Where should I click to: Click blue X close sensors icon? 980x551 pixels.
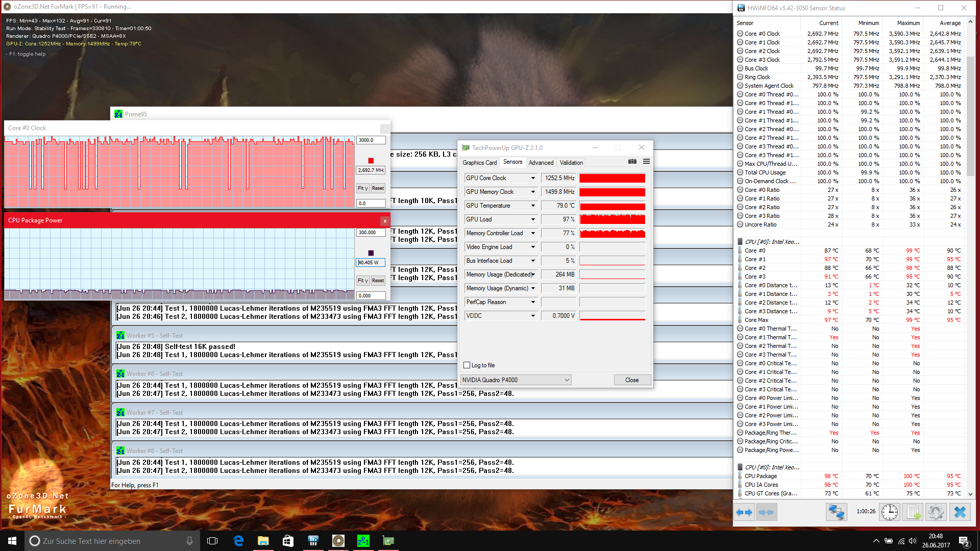pyautogui.click(x=960, y=512)
